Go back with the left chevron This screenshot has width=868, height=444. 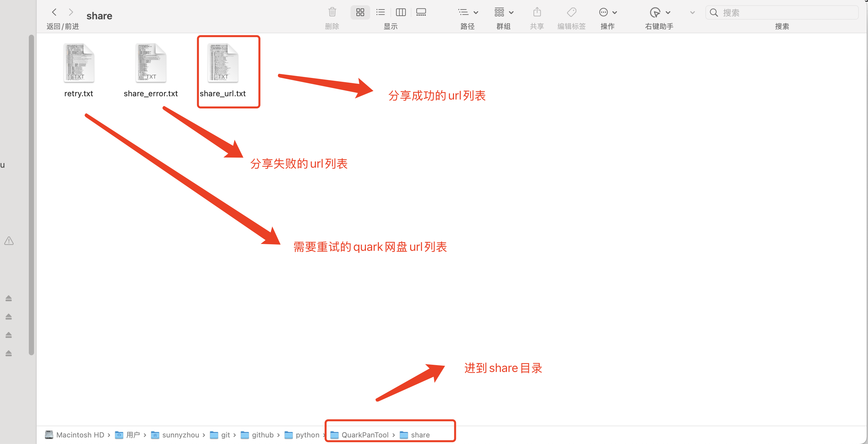pos(54,12)
